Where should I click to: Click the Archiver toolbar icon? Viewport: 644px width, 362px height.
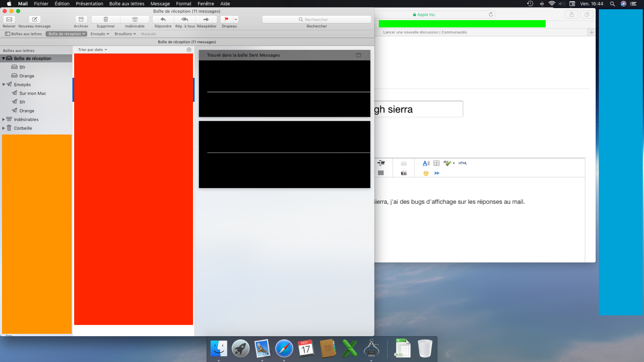pos(81,19)
